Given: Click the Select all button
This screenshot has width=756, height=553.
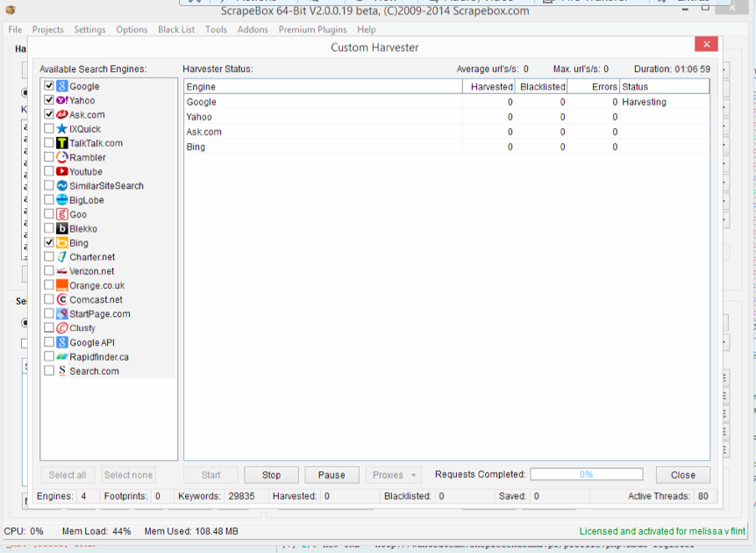Looking at the screenshot, I should [x=68, y=475].
